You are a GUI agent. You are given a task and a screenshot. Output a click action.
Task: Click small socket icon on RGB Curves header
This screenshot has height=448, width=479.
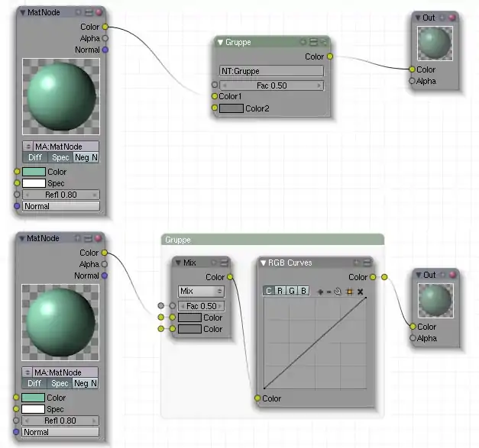click(x=357, y=263)
